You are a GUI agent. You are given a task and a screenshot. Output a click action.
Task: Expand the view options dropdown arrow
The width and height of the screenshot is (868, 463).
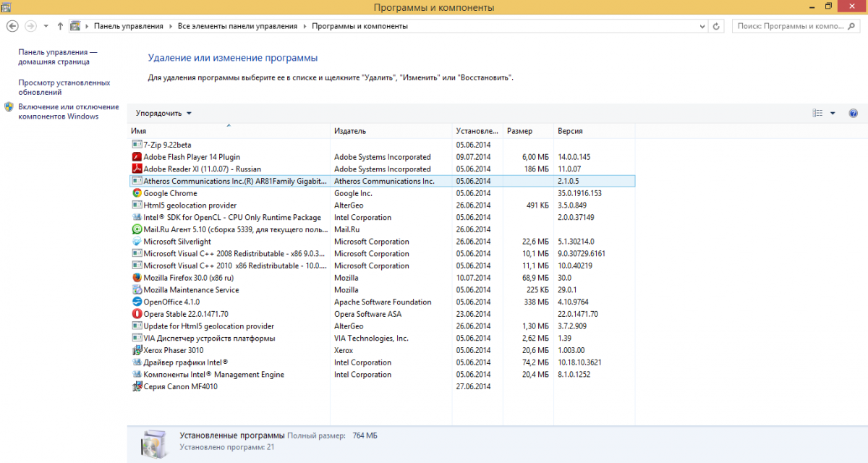(833, 114)
